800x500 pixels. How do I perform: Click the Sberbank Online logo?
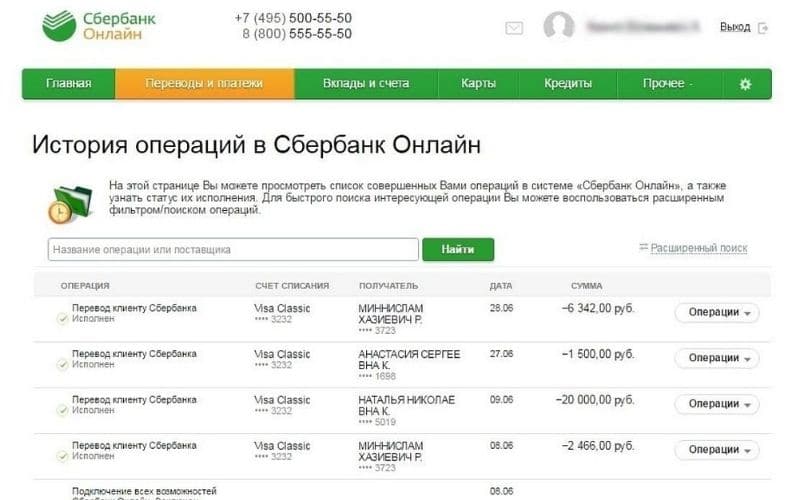99,26
